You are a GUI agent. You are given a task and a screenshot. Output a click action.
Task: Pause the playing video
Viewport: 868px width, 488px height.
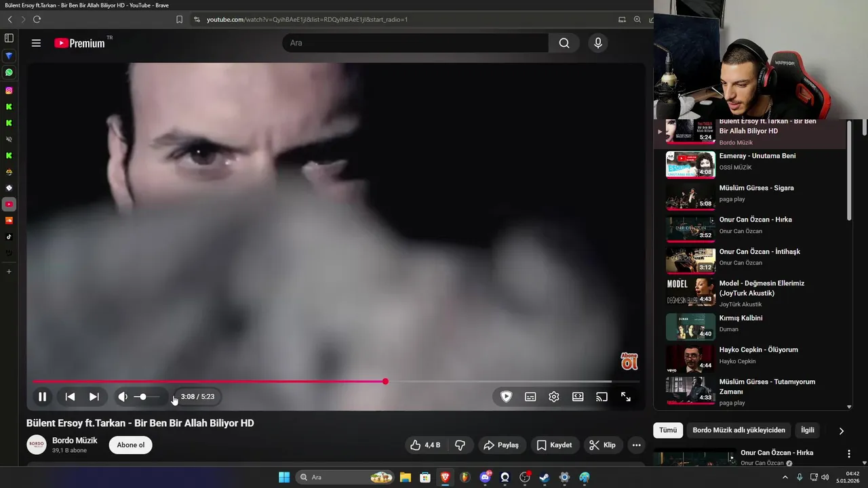point(42,396)
